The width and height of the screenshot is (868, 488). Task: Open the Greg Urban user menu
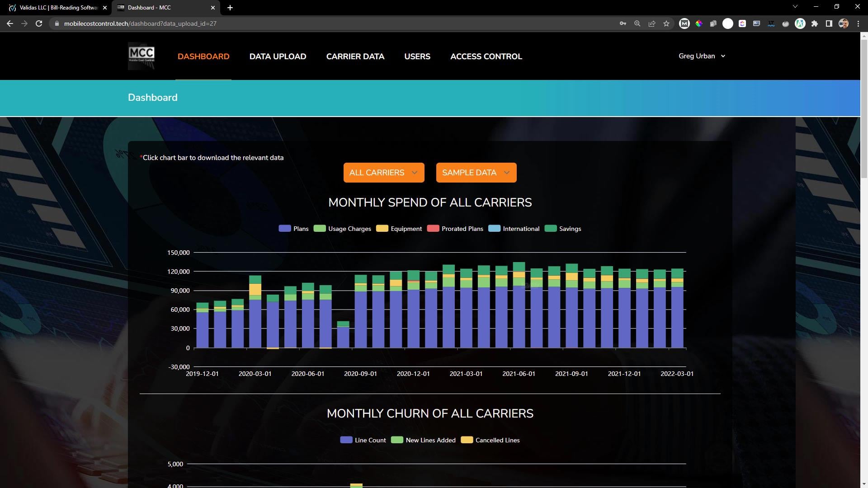[x=702, y=56]
